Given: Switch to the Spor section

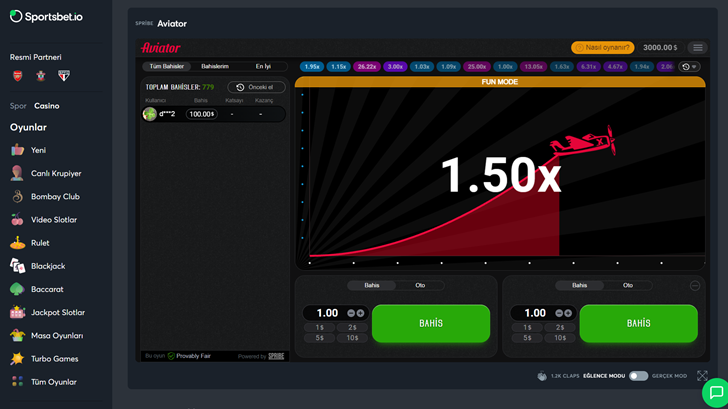Looking at the screenshot, I should (x=18, y=106).
